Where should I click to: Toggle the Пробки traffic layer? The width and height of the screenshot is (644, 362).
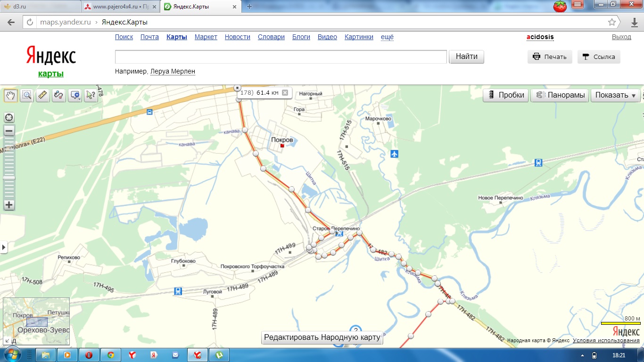click(x=506, y=95)
